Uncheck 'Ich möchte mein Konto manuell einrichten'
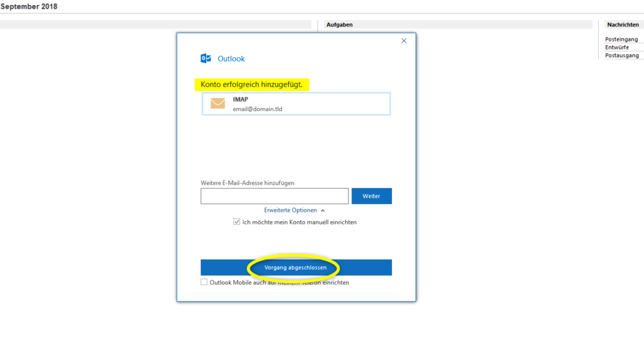Viewport: 644px width, 362px height. tap(236, 221)
